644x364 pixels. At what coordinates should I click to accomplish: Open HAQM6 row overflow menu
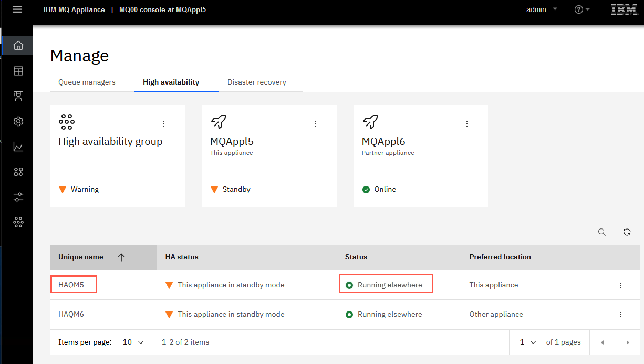(621, 315)
